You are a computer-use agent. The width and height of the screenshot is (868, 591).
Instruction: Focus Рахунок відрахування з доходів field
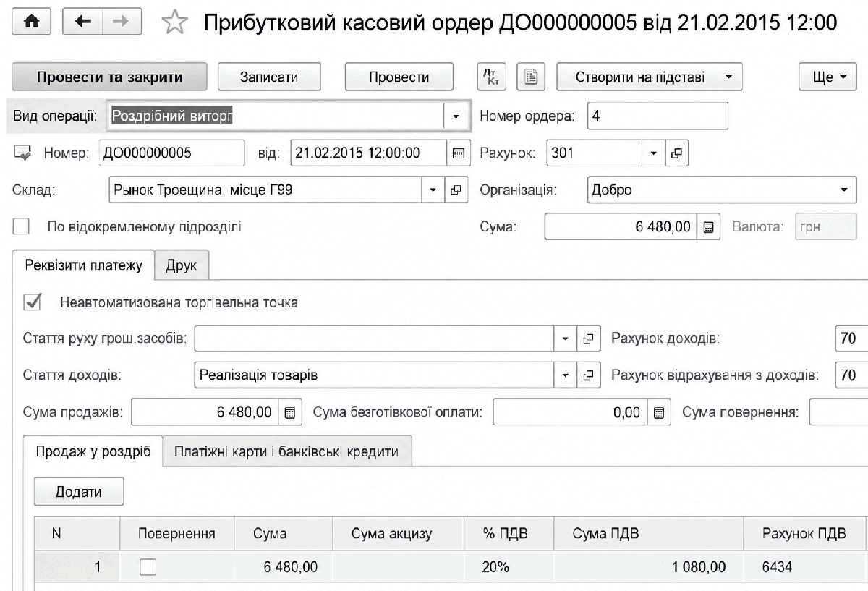click(x=851, y=375)
